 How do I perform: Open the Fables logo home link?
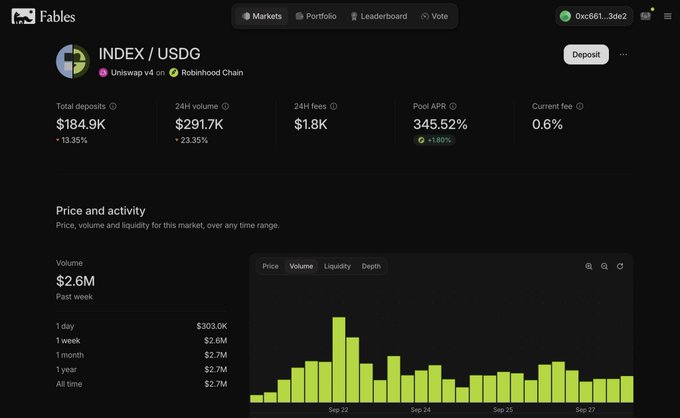coord(43,16)
